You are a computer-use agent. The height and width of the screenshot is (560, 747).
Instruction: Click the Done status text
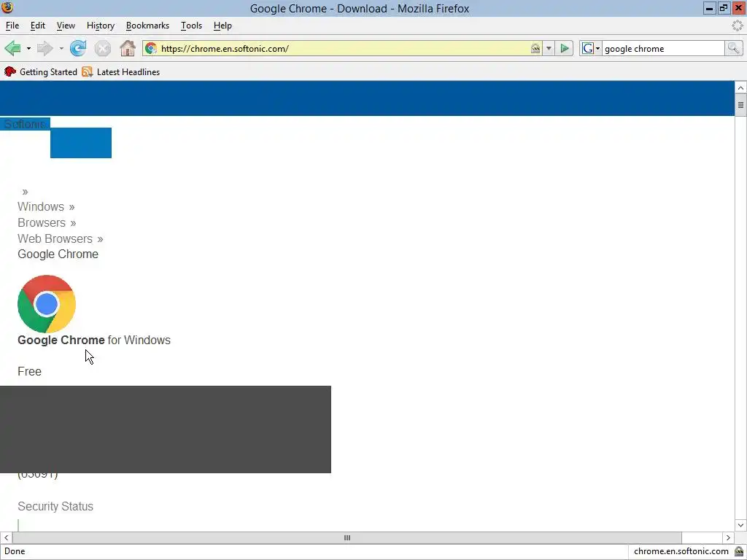(x=15, y=551)
